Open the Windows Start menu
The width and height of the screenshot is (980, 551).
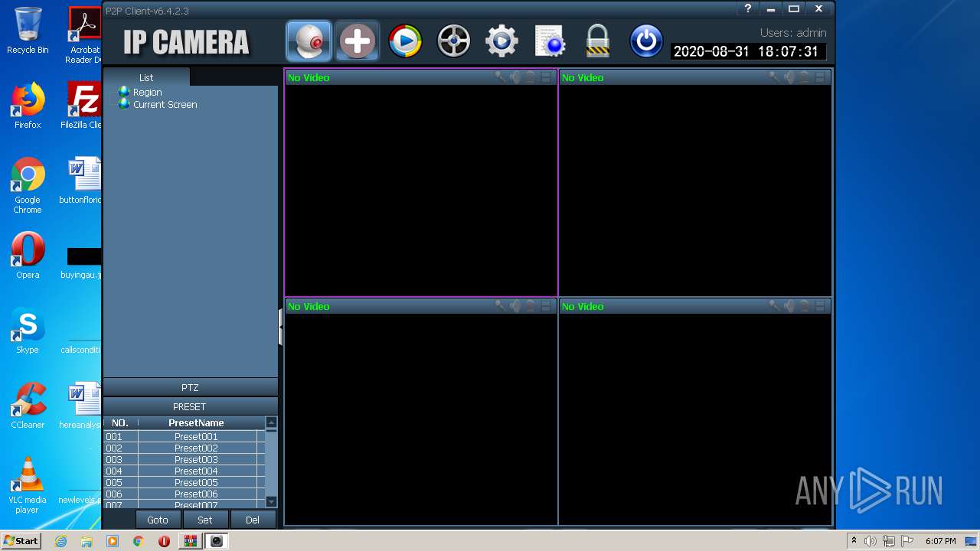[x=21, y=541]
